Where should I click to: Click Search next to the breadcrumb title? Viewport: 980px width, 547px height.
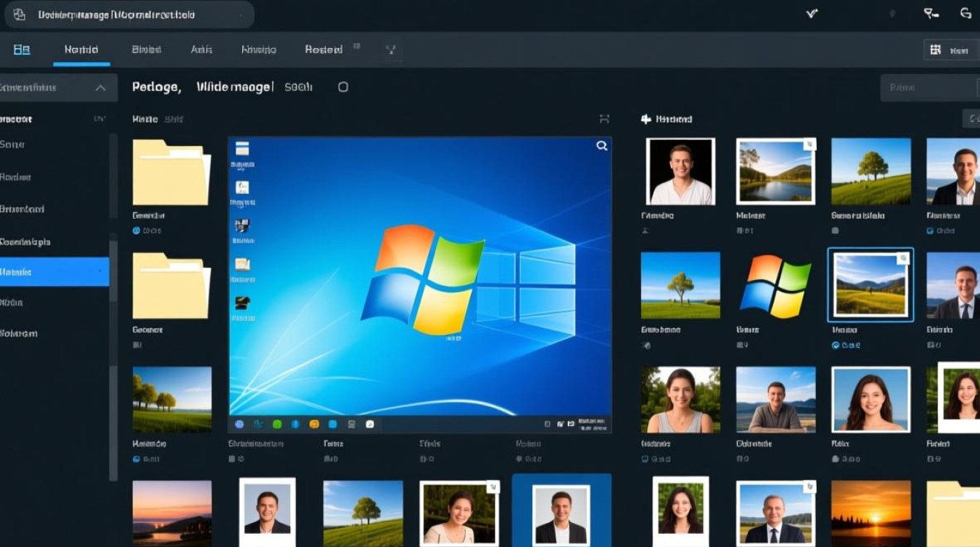(297, 86)
